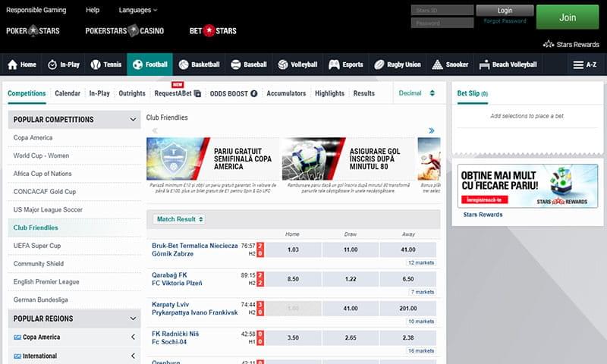The width and height of the screenshot is (607, 364).
Task: Advance the promo carousel with right arrow
Action: pyautogui.click(x=432, y=130)
